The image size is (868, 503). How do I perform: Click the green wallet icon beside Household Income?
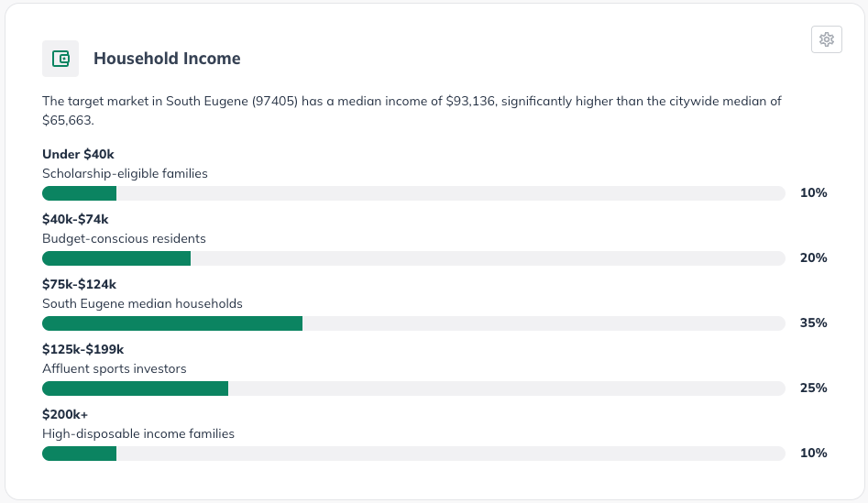[60, 59]
